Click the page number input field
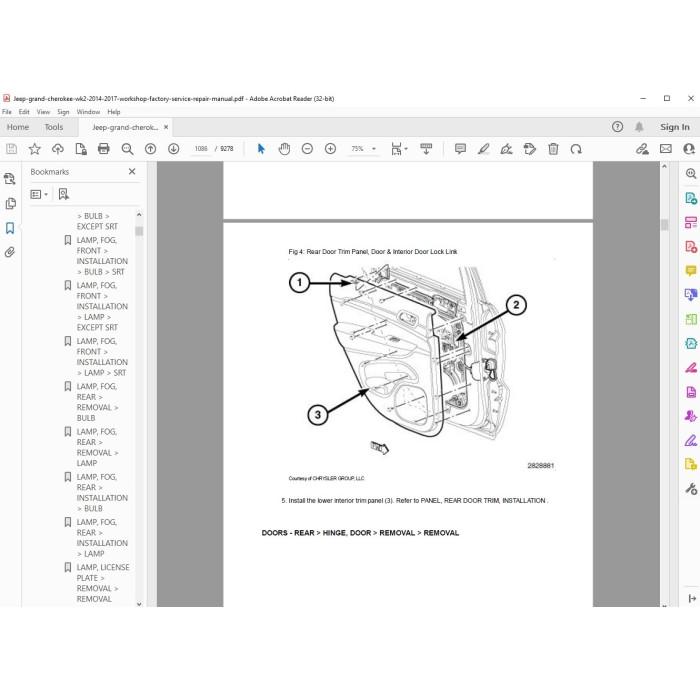The image size is (700, 700). (201, 149)
